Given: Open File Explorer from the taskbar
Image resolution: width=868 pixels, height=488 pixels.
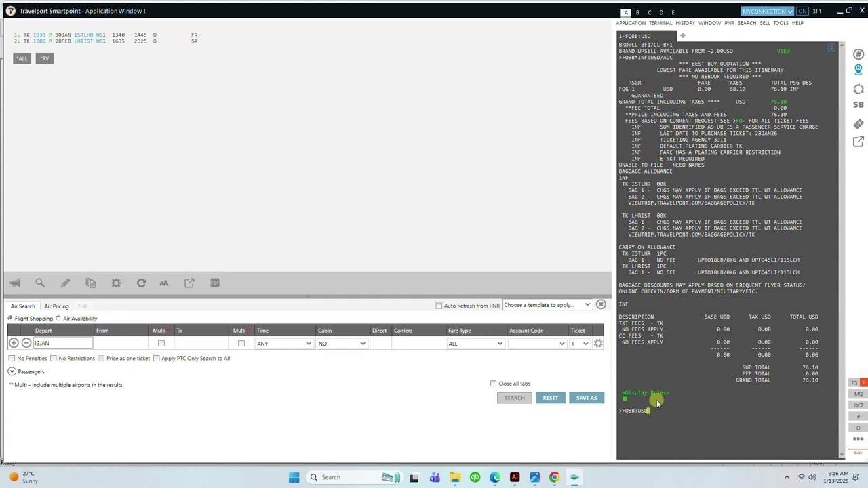Looking at the screenshot, I should (455, 477).
